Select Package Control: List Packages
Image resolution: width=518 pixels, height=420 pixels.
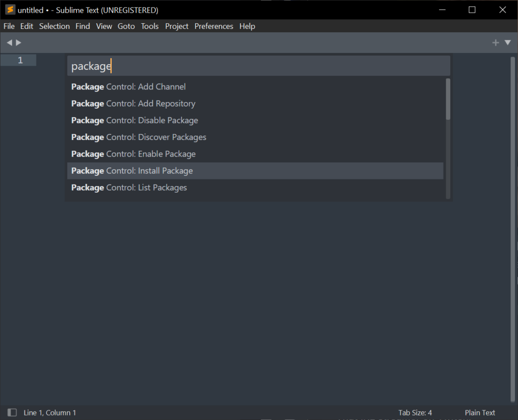click(x=255, y=188)
